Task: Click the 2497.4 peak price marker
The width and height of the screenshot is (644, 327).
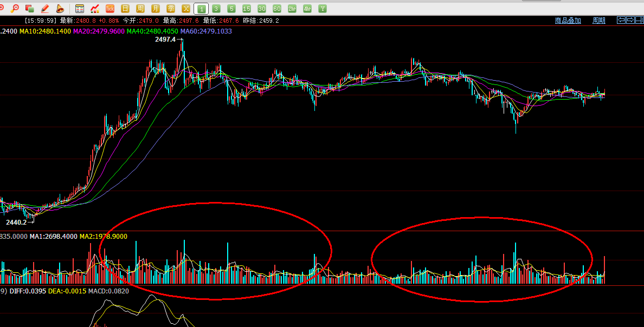Action: (165, 40)
